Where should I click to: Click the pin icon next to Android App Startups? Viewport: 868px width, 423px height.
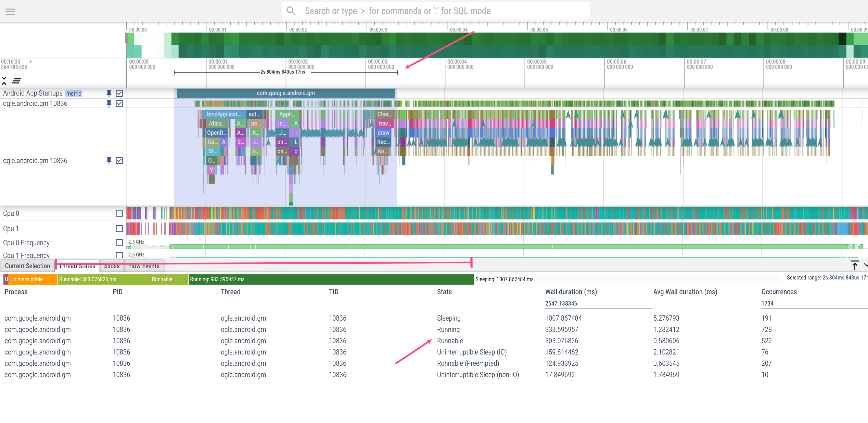pos(106,93)
